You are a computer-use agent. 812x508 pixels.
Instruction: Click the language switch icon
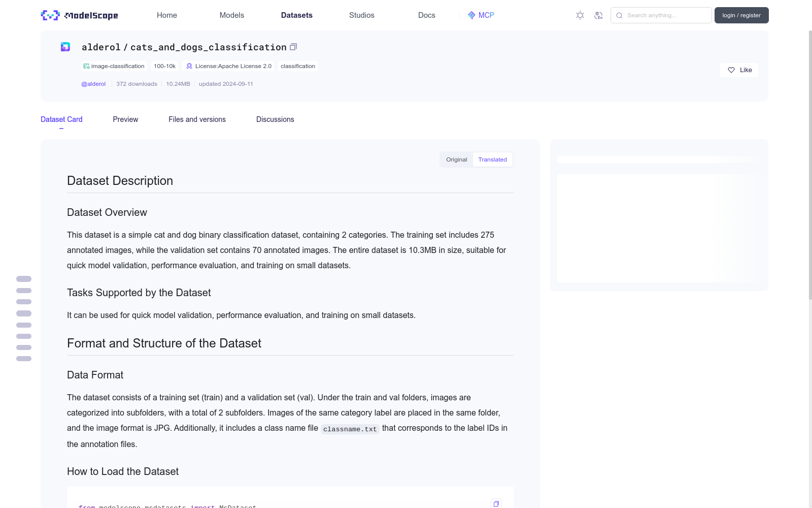click(x=598, y=15)
